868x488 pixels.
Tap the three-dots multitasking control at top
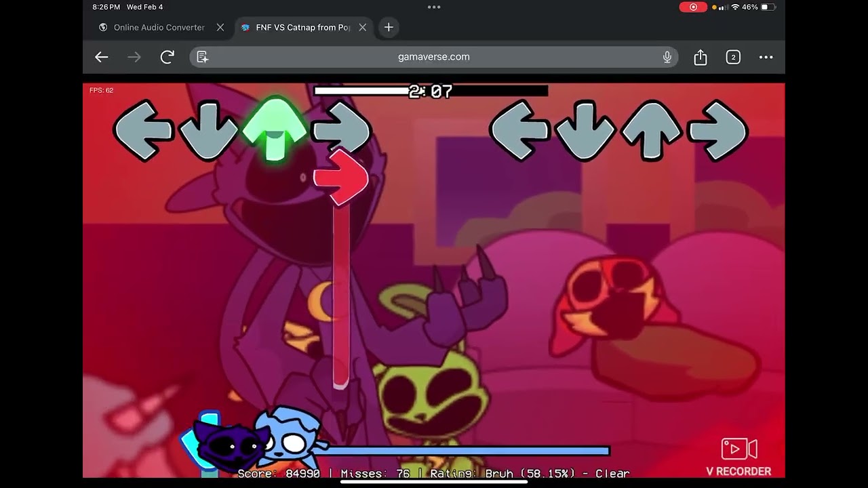click(434, 7)
